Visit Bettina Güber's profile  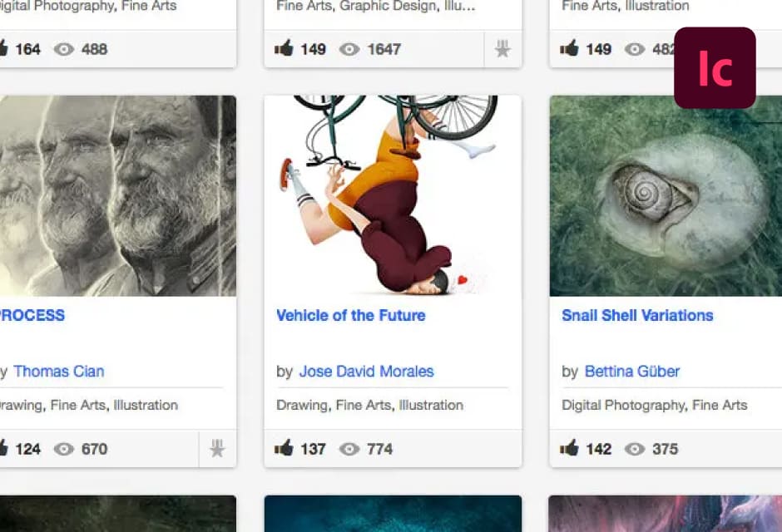(x=631, y=371)
